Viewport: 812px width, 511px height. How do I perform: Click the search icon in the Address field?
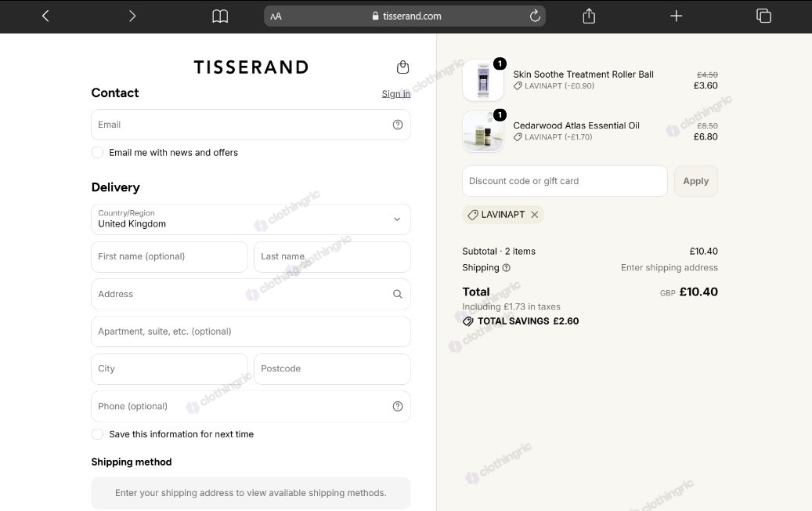click(x=398, y=294)
